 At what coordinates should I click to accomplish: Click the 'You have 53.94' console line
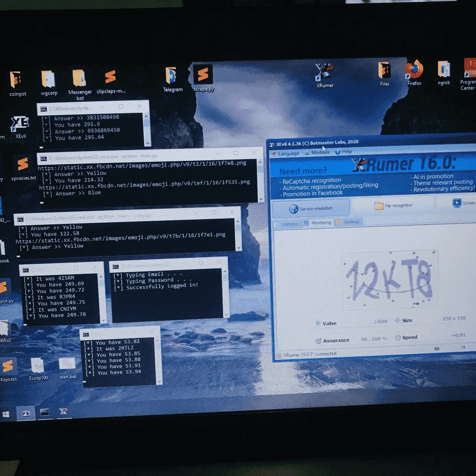point(114,372)
